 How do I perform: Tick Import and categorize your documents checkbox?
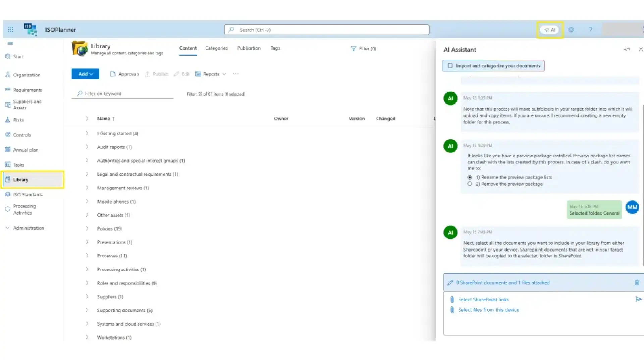pyautogui.click(x=450, y=66)
